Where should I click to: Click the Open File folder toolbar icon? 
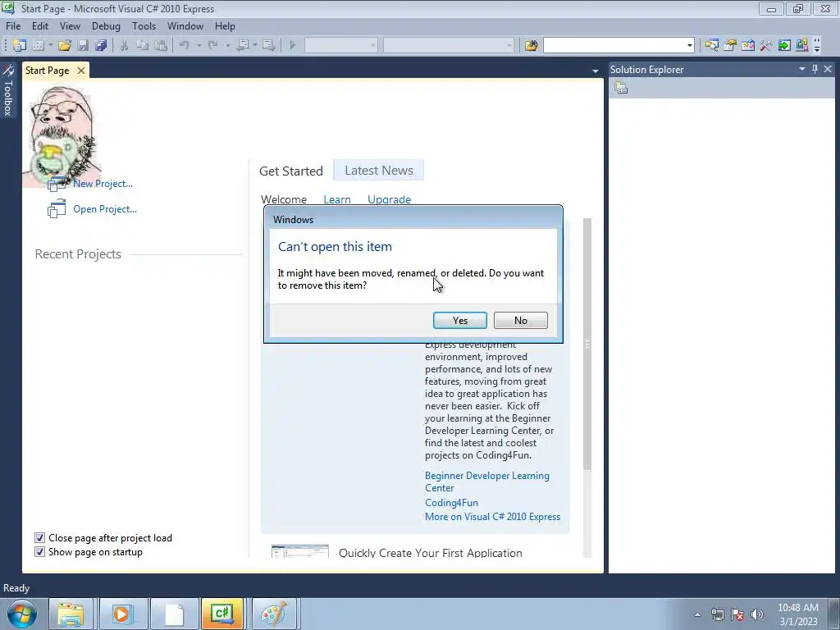[x=65, y=46]
